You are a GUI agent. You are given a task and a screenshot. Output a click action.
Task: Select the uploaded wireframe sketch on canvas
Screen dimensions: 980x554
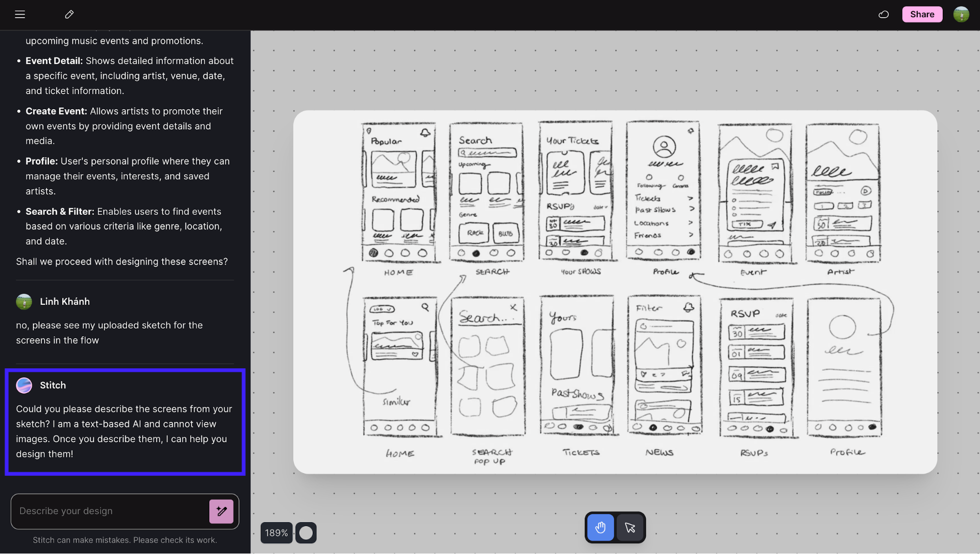point(615,292)
